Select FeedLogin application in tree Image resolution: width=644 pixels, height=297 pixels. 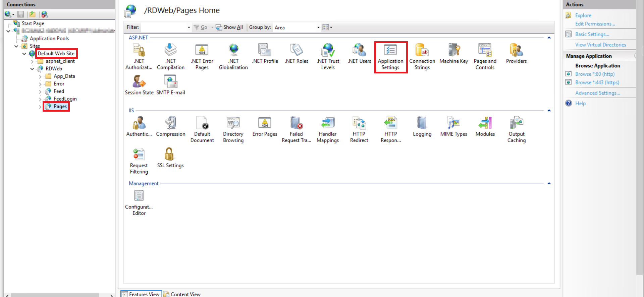65,99
